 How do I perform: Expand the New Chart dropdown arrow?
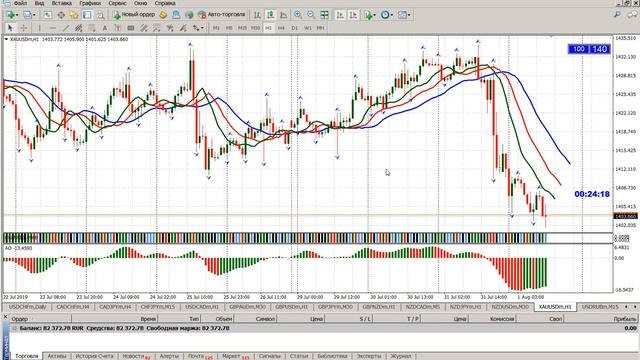[16, 15]
